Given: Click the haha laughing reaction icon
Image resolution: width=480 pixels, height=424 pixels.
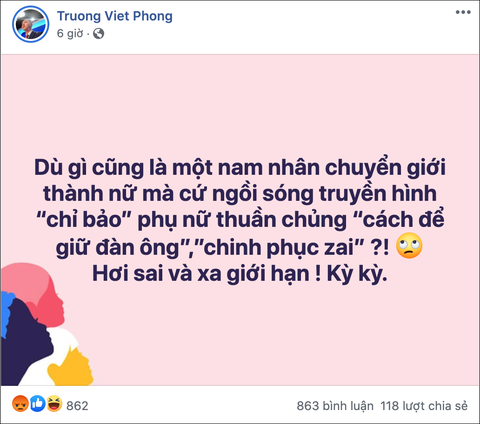Looking at the screenshot, I should (54, 403).
